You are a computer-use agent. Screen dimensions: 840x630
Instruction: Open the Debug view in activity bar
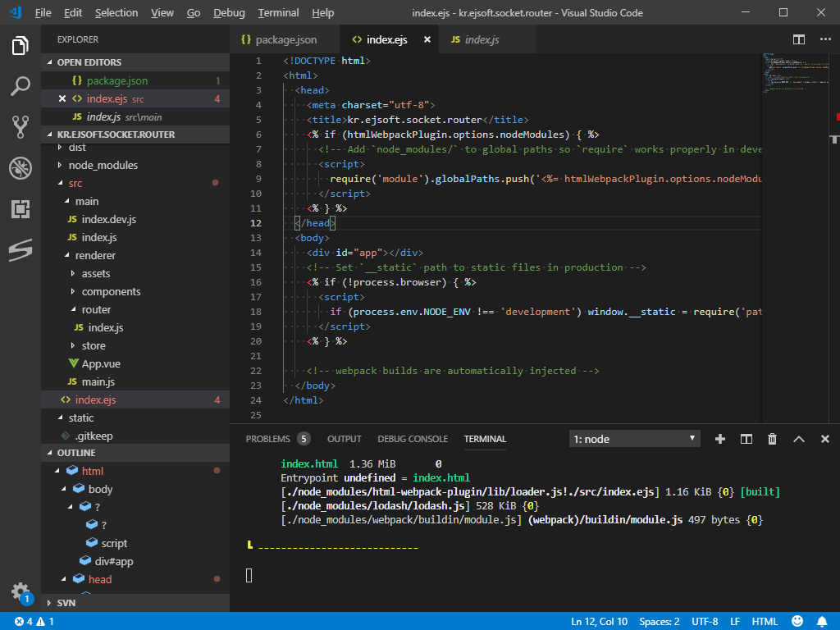pyautogui.click(x=21, y=168)
